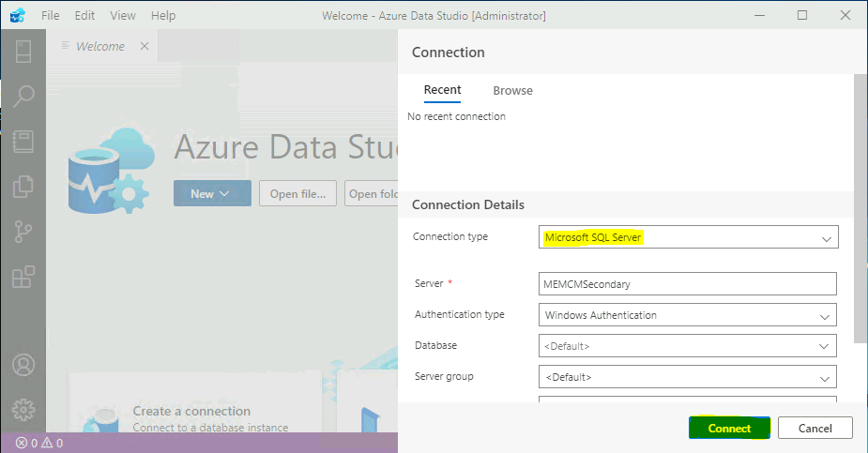Click the 'No recent connection' text
Viewport: 868px width, 453px height.
click(x=456, y=116)
